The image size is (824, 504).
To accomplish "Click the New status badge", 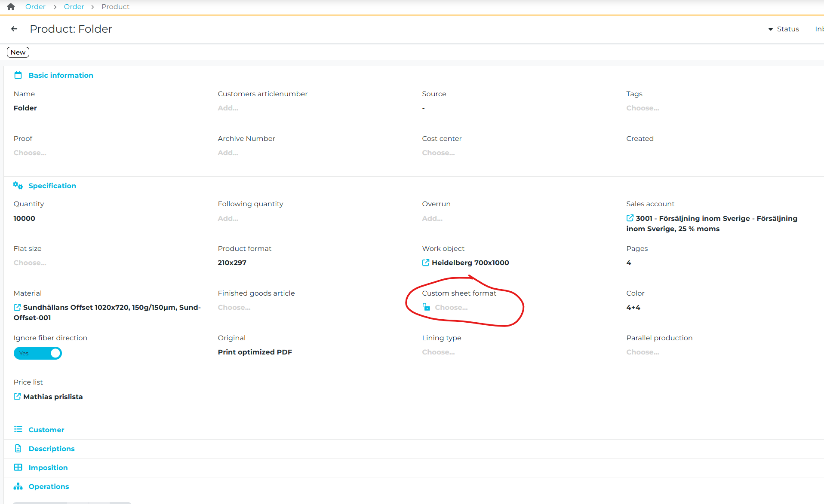I will [x=18, y=52].
